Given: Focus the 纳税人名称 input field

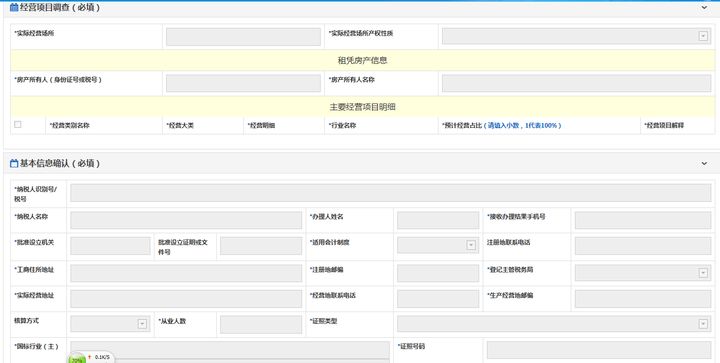Looking at the screenshot, I should tap(186, 220).
